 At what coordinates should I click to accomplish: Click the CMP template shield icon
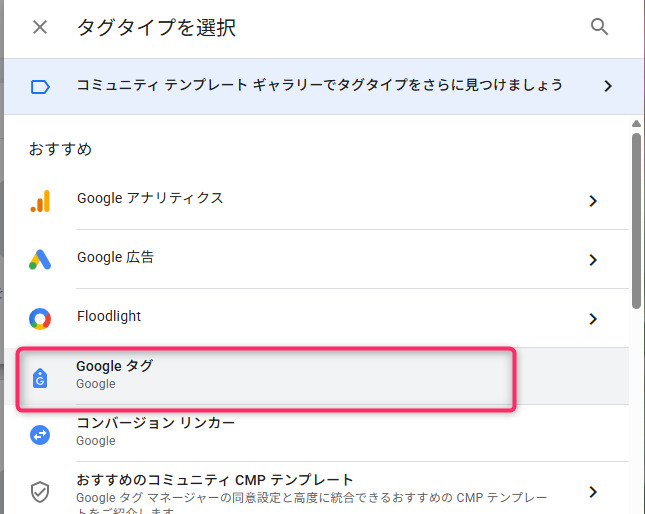[40, 491]
